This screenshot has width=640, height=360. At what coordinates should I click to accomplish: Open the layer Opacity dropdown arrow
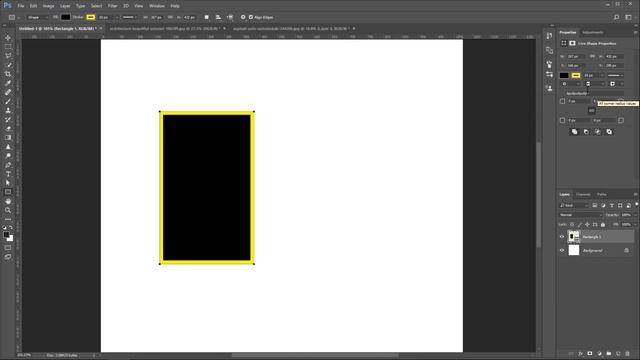coord(635,215)
